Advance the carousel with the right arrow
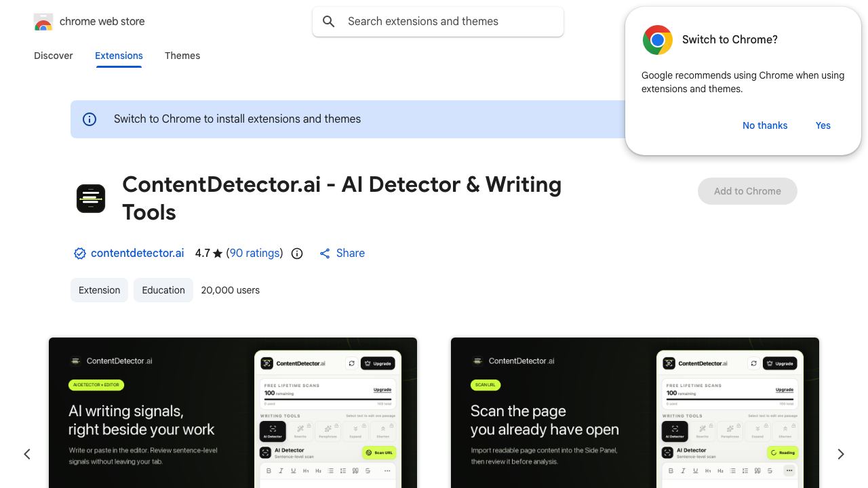This screenshot has height=488, width=868. (x=841, y=454)
